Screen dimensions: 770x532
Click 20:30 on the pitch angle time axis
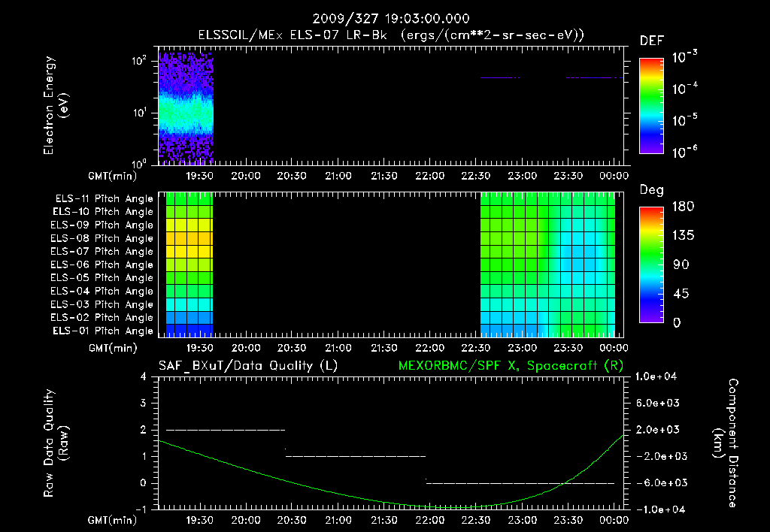click(292, 348)
